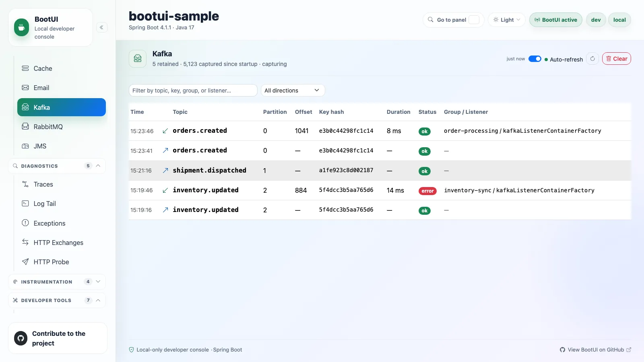Image resolution: width=644 pixels, height=362 pixels.
Task: Open the All directions dropdown
Action: 293,90
